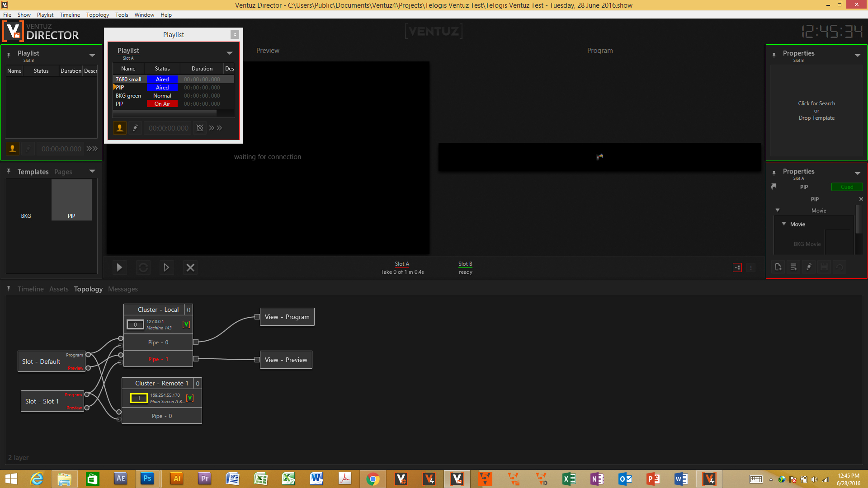868x488 pixels.
Task: Click the Cue reload circular button
Action: (x=143, y=267)
